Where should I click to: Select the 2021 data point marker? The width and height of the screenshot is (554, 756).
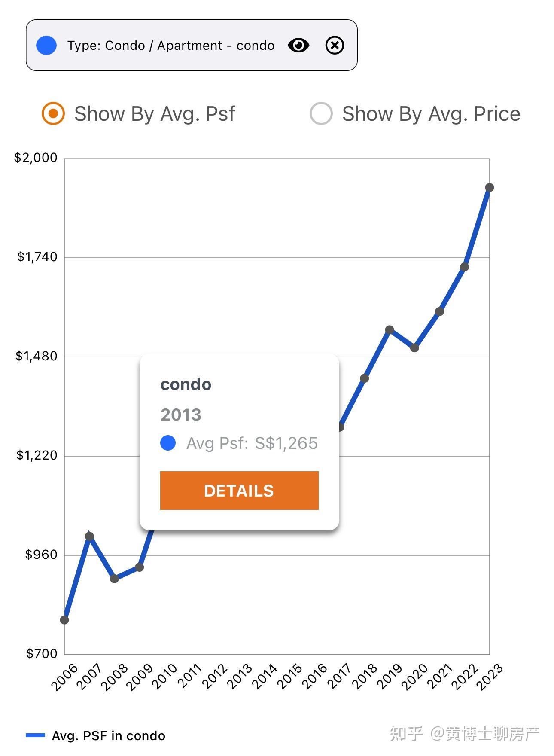(439, 311)
